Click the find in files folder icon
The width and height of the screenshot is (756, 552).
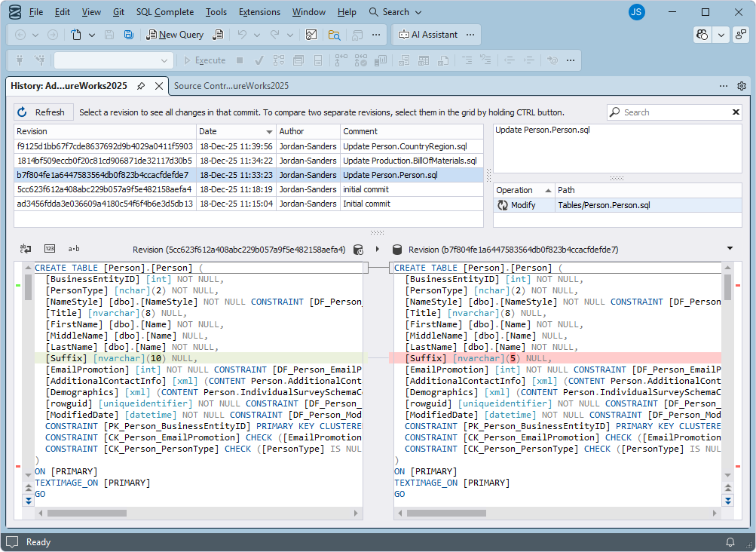334,35
